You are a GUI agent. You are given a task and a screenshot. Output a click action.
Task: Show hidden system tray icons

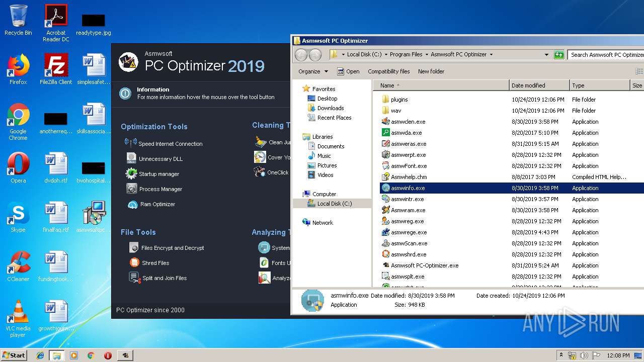561,355
